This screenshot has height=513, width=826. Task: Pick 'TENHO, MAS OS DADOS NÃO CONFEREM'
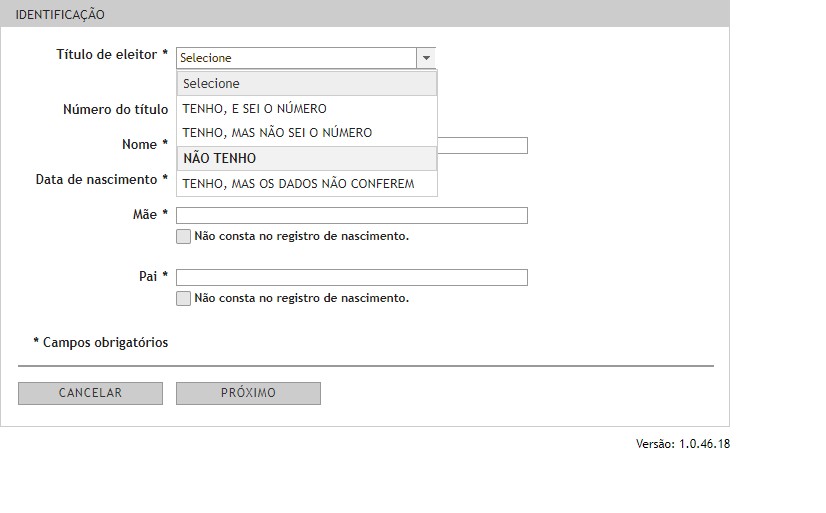click(x=307, y=184)
